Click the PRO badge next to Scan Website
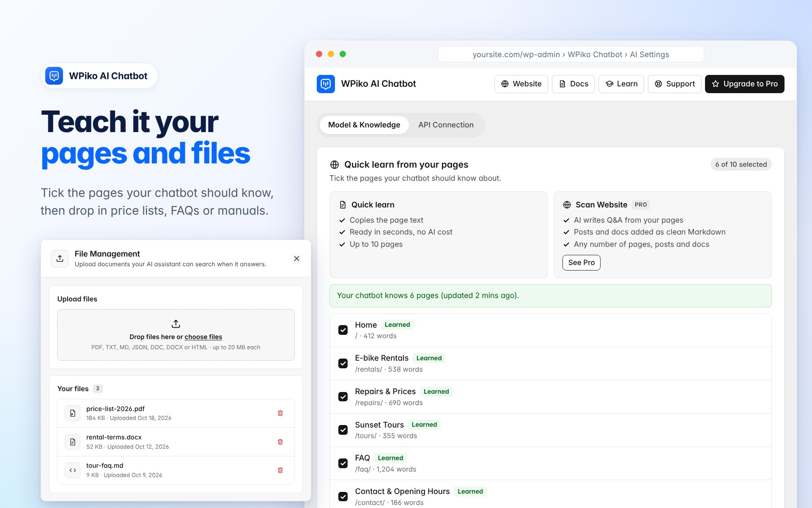Screen dimensions: 812x508 (641, 205)
